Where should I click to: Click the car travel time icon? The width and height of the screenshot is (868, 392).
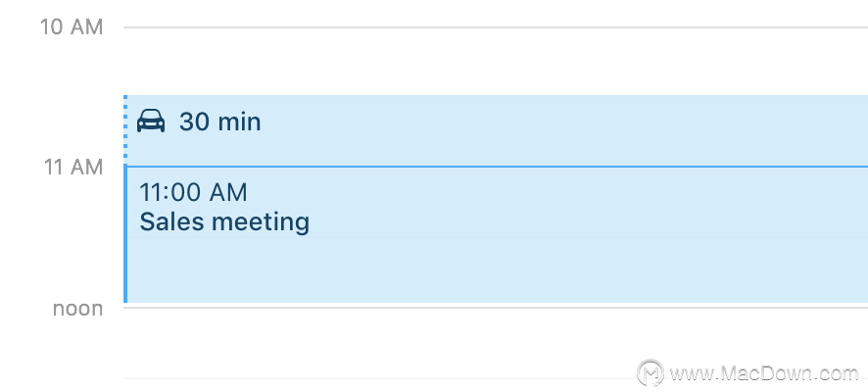(151, 121)
